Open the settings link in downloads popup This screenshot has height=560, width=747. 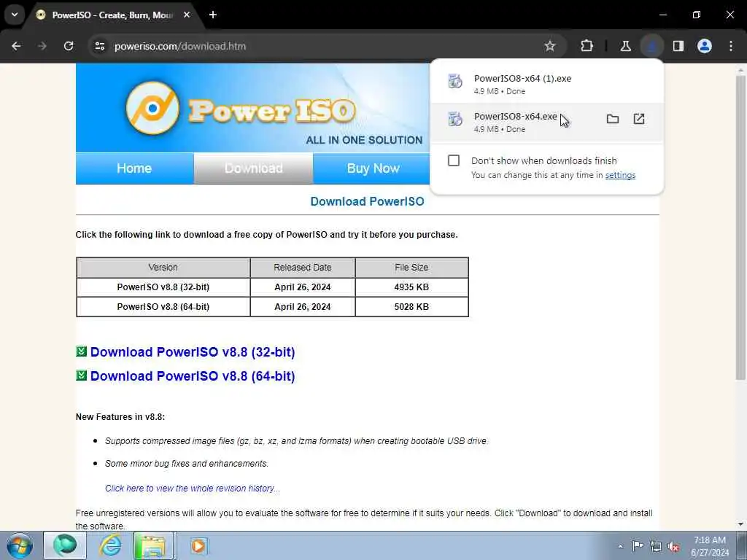point(620,175)
